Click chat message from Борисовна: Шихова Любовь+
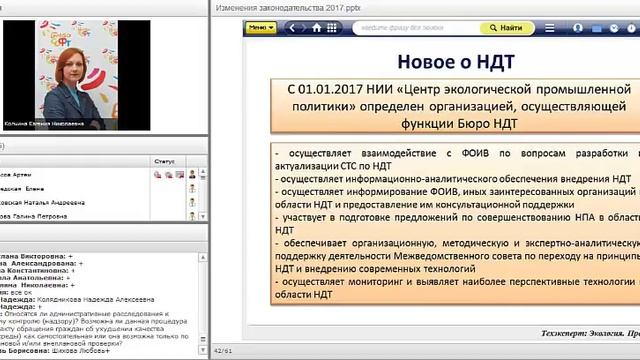Image resolution: width=640 pixels, height=360 pixels. point(55,351)
